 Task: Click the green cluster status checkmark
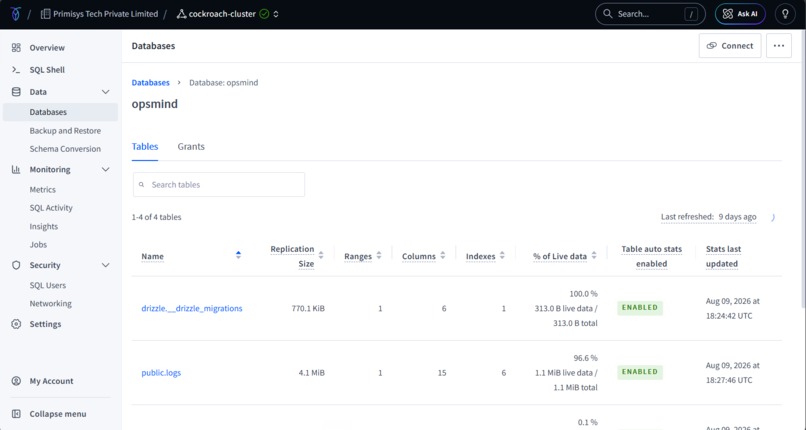point(264,14)
